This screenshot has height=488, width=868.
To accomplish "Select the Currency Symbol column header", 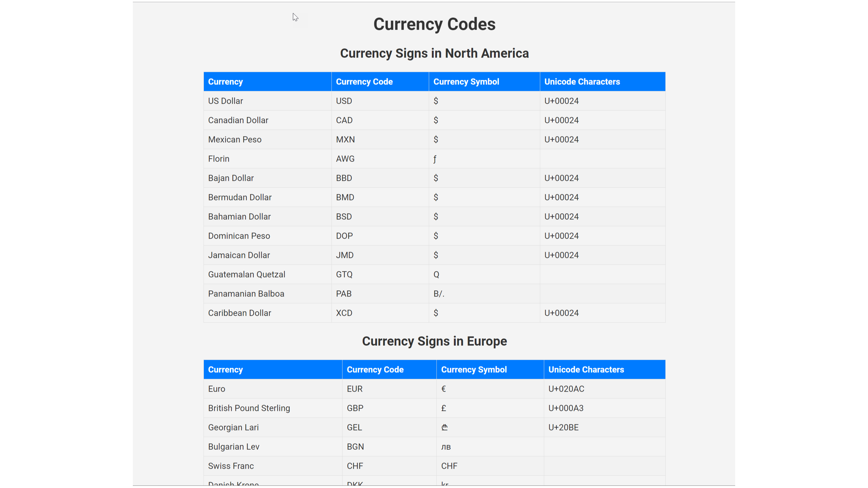I will click(x=466, y=81).
